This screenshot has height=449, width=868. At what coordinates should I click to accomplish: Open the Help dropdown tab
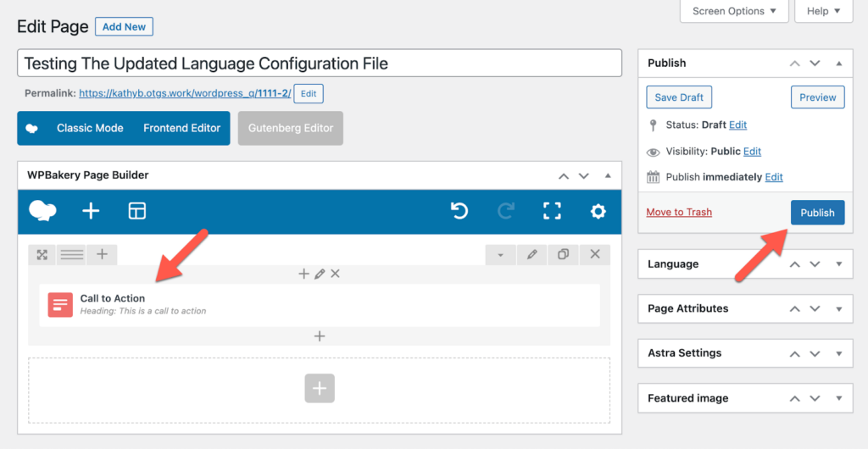(x=823, y=11)
